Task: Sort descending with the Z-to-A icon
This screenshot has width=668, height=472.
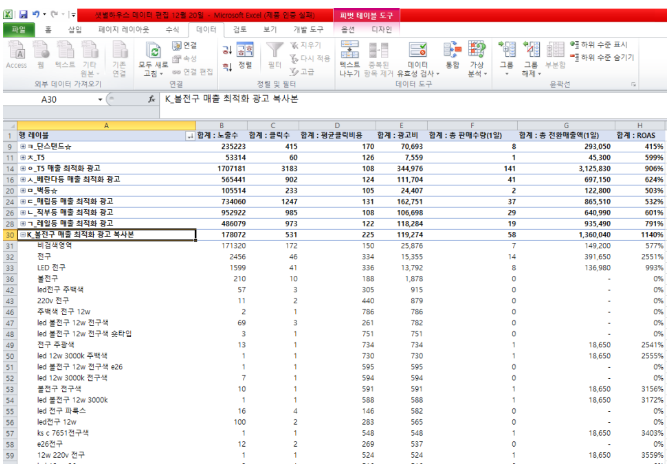Action: tap(227, 67)
